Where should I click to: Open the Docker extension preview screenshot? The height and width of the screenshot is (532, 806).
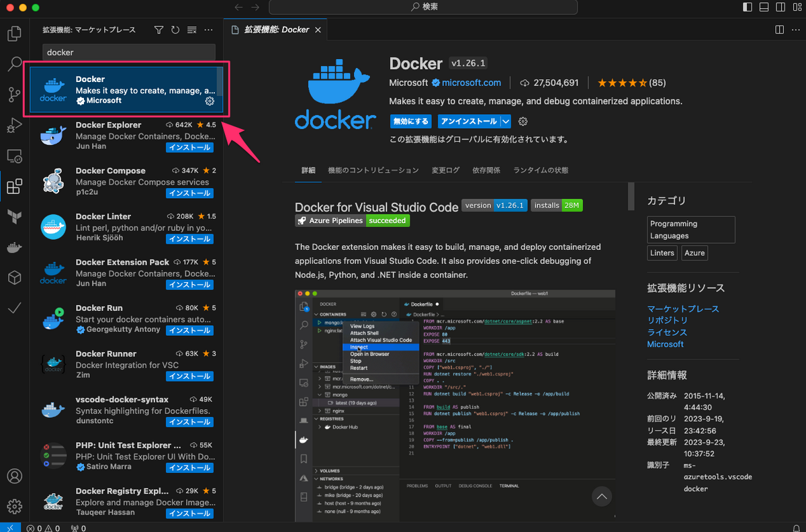click(455, 406)
